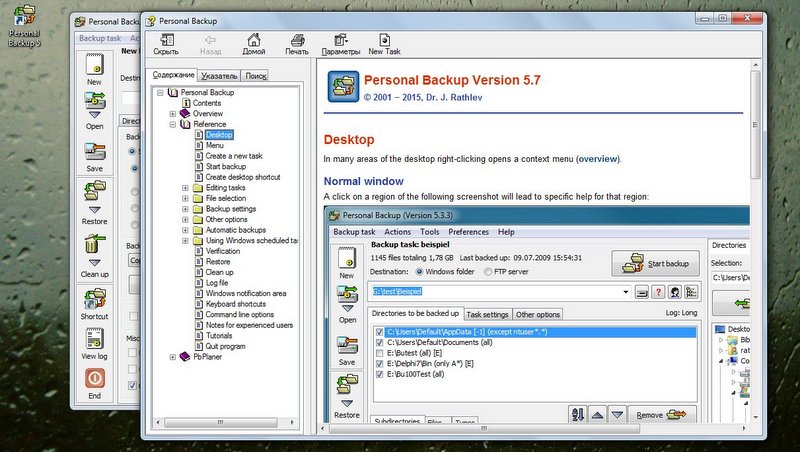Screen dimensions: 800x452
Task: Switch to the Поиск tab
Action: click(256, 76)
